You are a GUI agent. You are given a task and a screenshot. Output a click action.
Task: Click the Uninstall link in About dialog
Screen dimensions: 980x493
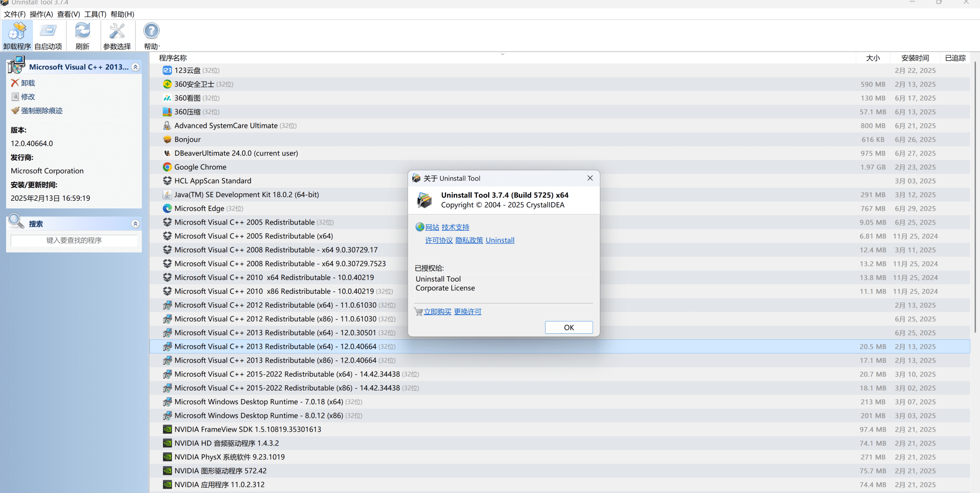(x=500, y=240)
